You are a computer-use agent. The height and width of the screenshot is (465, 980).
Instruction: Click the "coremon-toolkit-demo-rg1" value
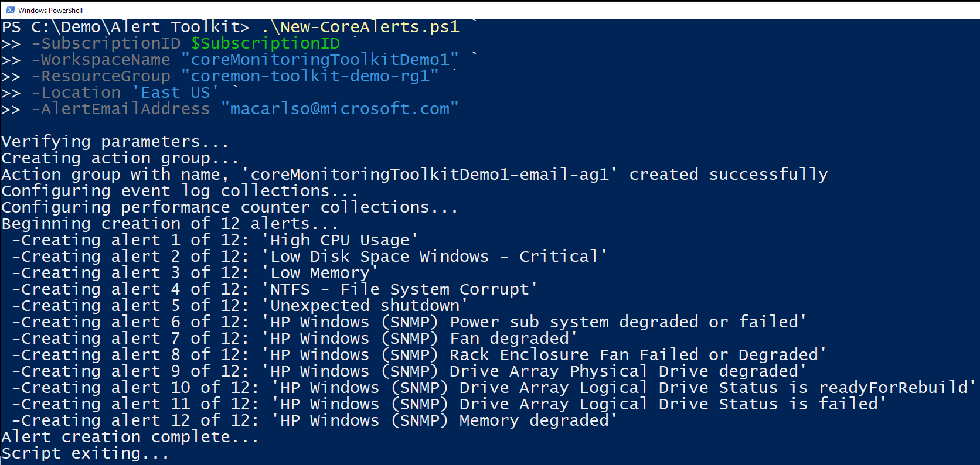pyautogui.click(x=310, y=76)
